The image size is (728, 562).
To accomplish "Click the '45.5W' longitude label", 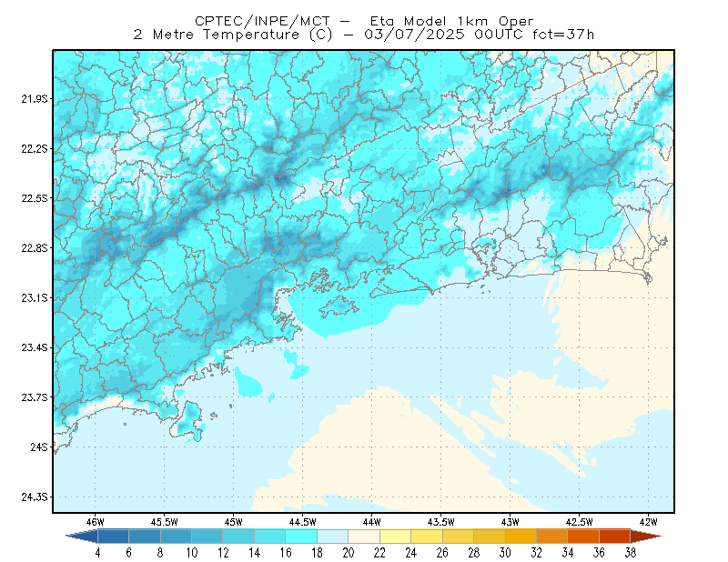I will pos(165,522).
